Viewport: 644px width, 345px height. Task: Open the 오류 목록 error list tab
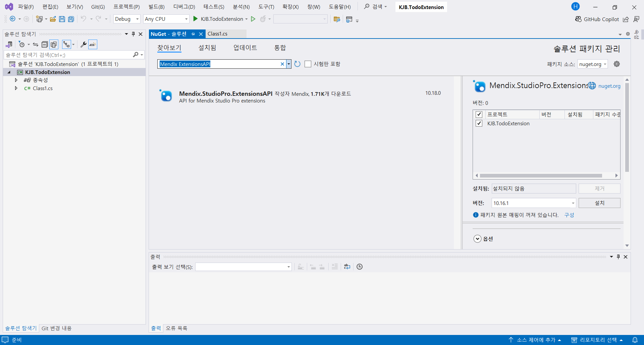point(176,328)
